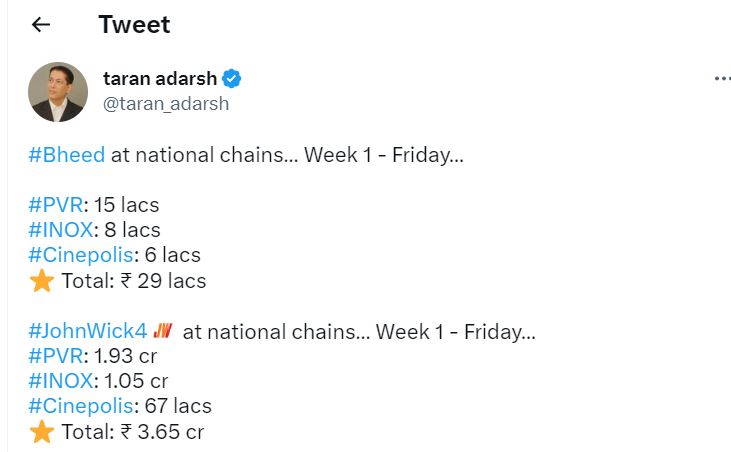
Task: Click the JohnWick4 hashtag emoji icon
Action: coord(163,330)
